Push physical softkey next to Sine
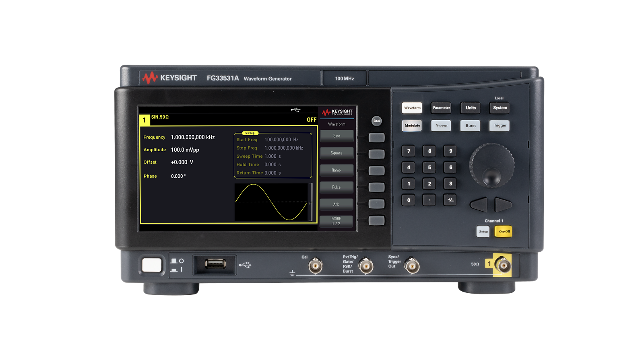 pyautogui.click(x=377, y=138)
